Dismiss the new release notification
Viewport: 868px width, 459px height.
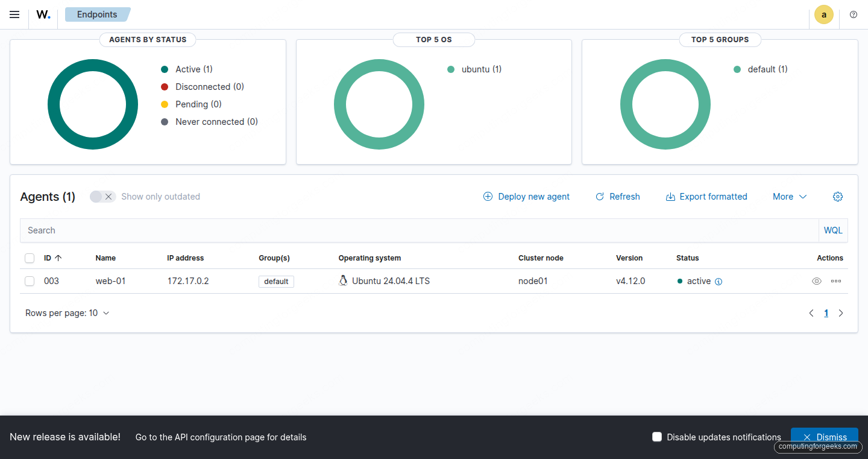(x=824, y=437)
